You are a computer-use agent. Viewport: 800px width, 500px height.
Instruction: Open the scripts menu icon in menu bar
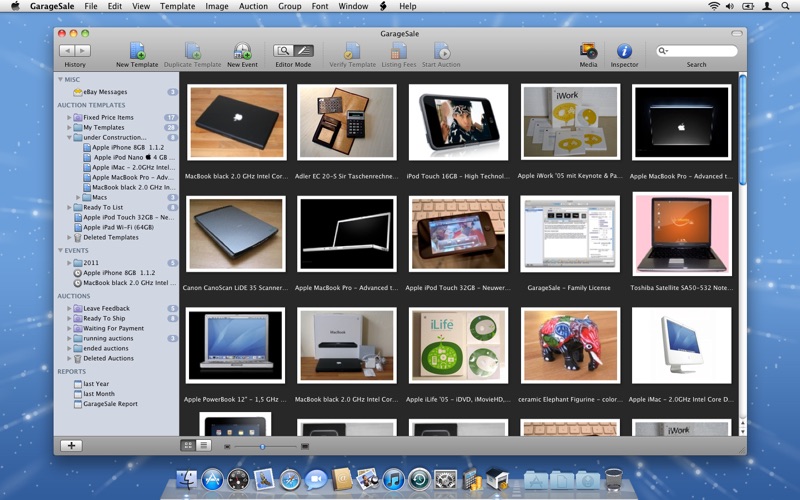384,6
